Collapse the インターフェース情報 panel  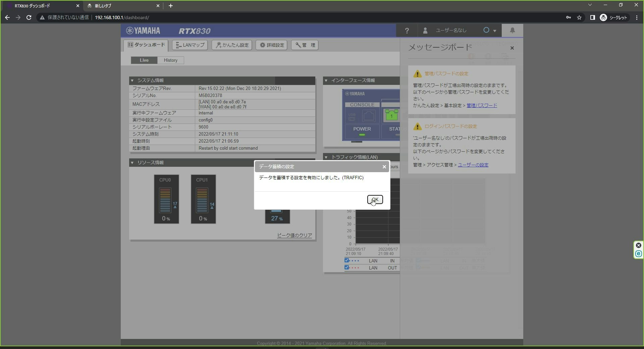tap(326, 81)
